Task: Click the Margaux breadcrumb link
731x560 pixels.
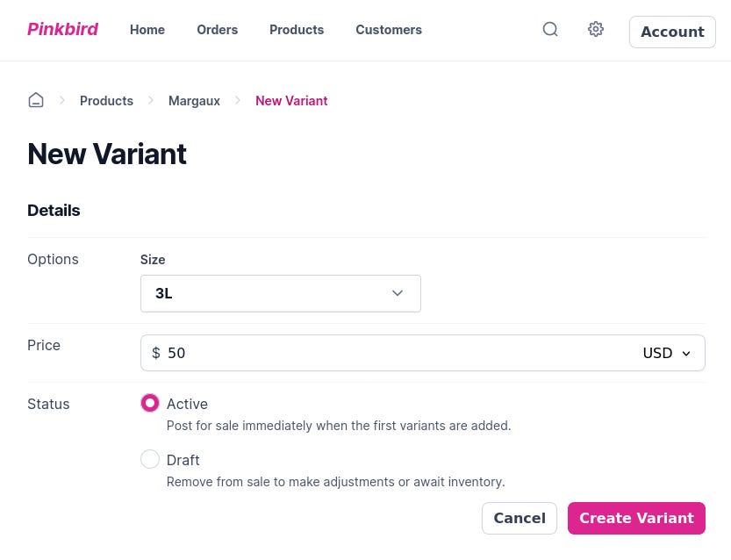Action: pos(194,101)
